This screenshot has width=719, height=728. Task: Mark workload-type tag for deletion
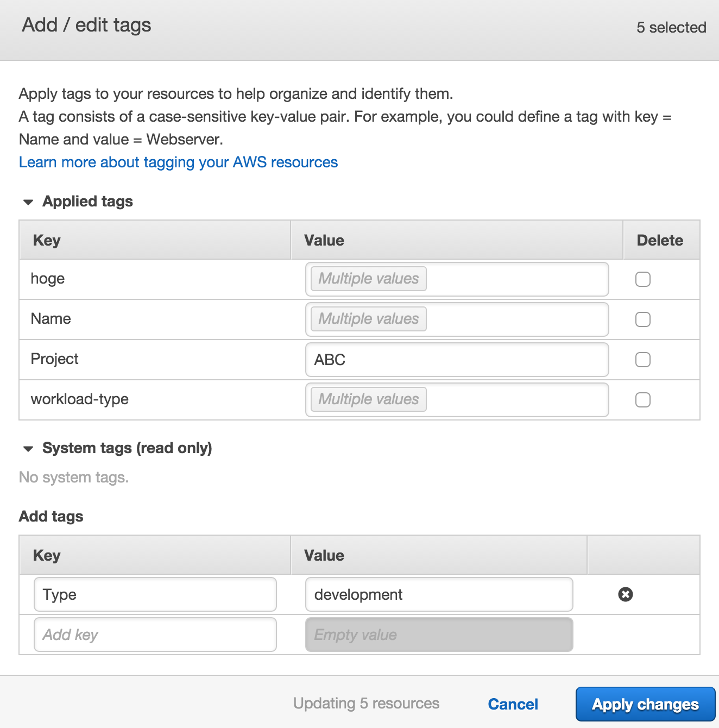pyautogui.click(x=642, y=399)
